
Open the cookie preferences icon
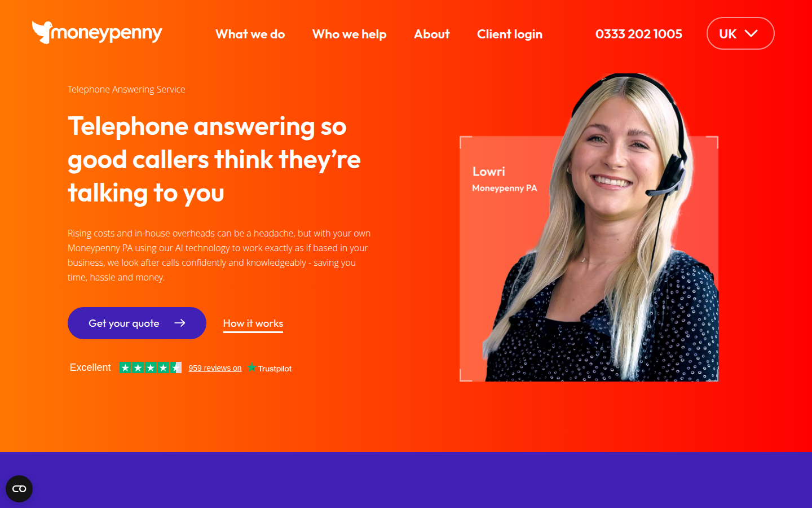pos(19,489)
